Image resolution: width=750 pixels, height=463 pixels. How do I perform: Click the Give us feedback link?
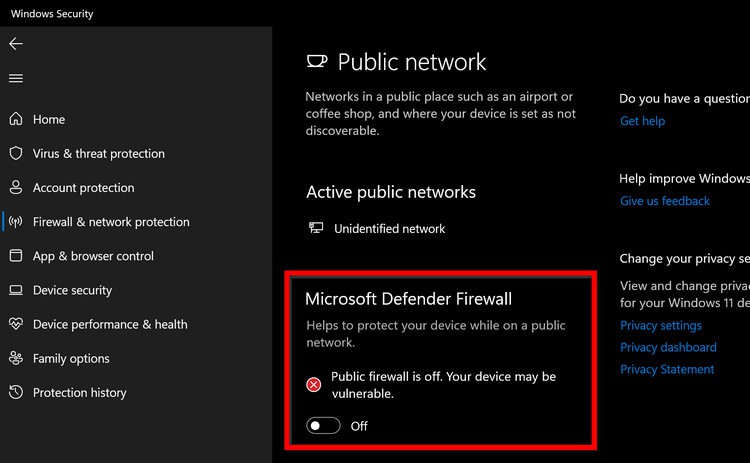click(665, 201)
